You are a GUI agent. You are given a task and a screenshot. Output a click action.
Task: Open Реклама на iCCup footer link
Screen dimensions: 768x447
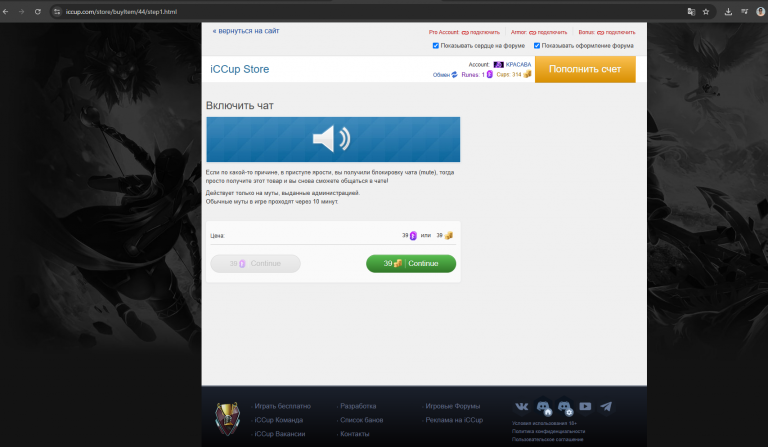click(454, 420)
